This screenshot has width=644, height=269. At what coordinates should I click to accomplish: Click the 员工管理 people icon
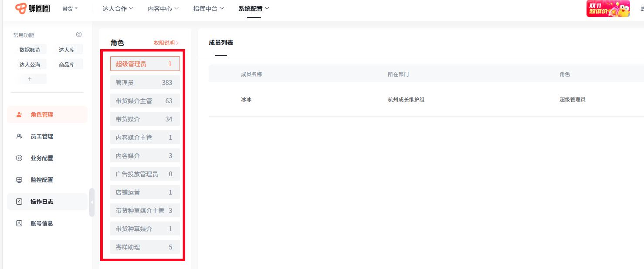pos(19,136)
